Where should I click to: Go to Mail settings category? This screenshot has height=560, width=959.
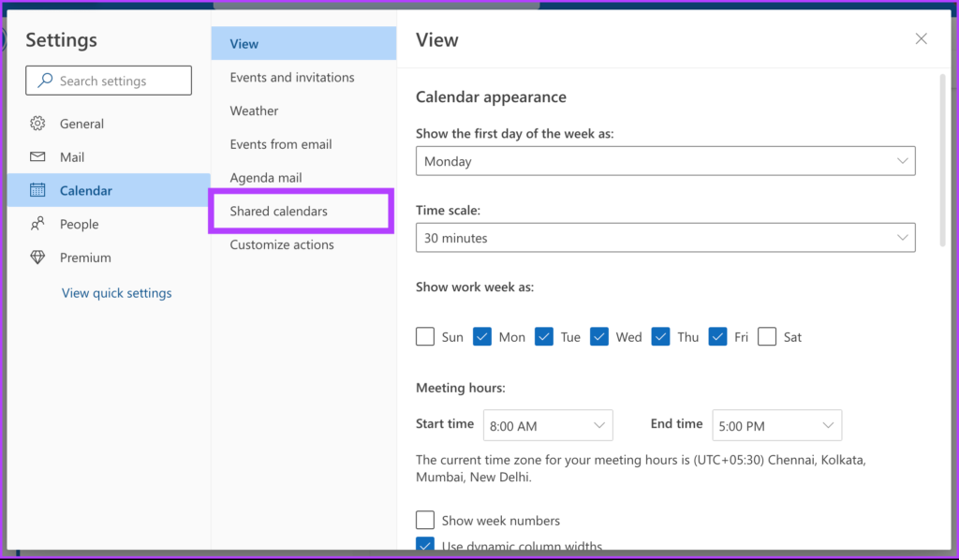(109, 157)
